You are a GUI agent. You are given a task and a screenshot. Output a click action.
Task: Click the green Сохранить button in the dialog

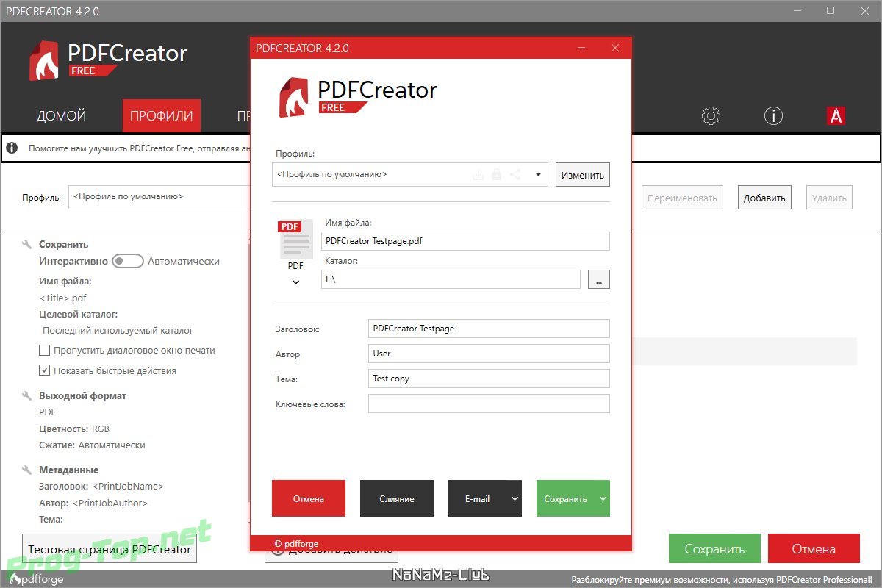(566, 498)
